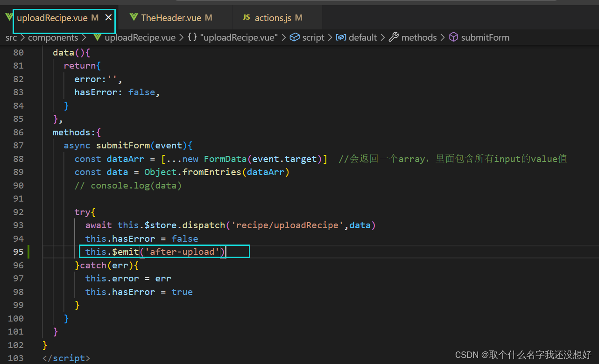Place cursor on 'data(){' text
The width and height of the screenshot is (599, 364).
click(71, 53)
